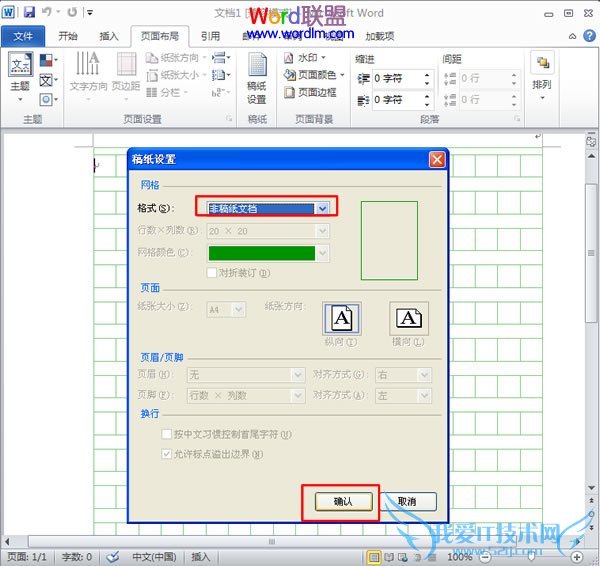Click the green 网格颜色 color swatch
600x566 pixels.
(x=260, y=253)
